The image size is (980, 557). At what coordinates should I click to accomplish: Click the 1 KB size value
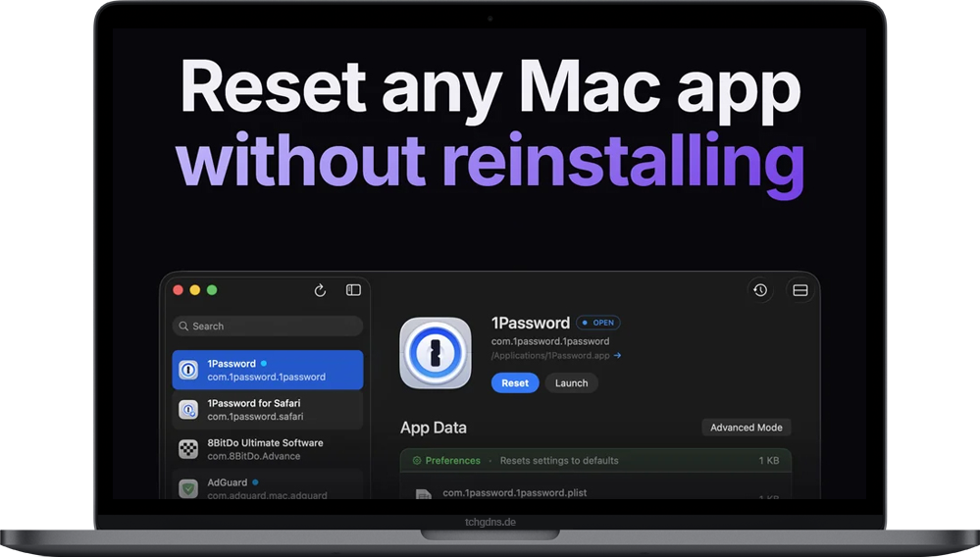point(769,461)
